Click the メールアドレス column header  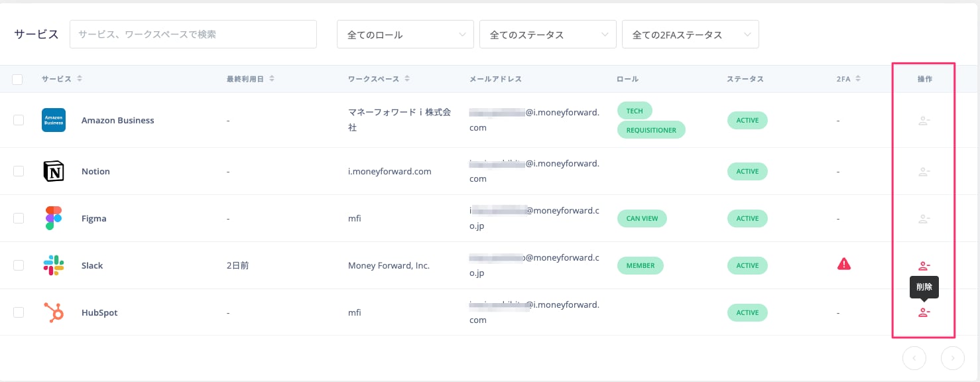(495, 79)
